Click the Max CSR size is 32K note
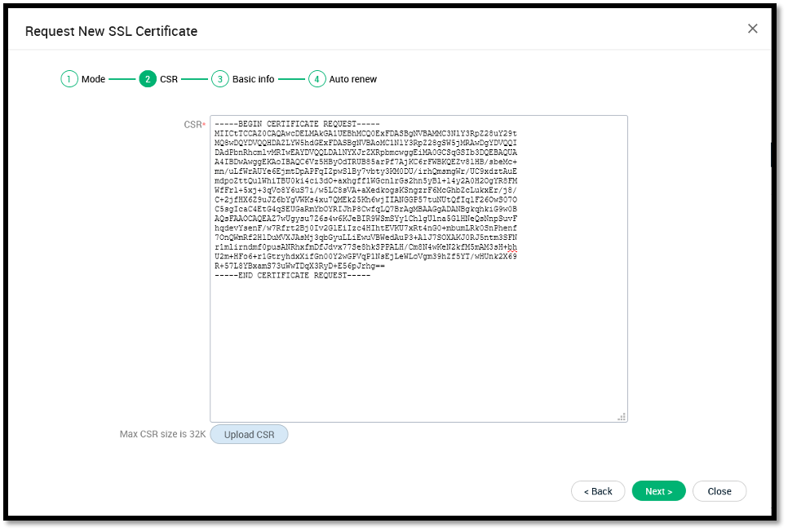 (x=162, y=434)
